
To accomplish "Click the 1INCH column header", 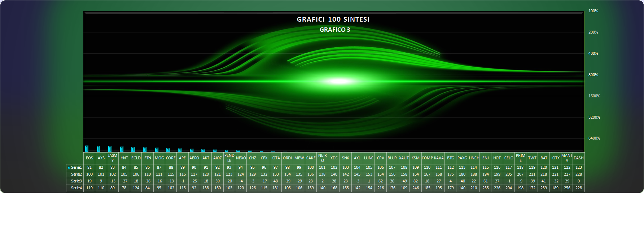I will [474, 158].
